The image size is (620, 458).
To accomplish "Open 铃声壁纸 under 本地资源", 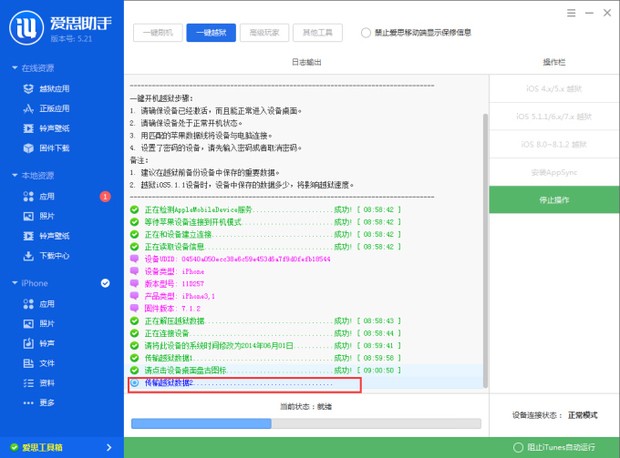I will (46, 236).
